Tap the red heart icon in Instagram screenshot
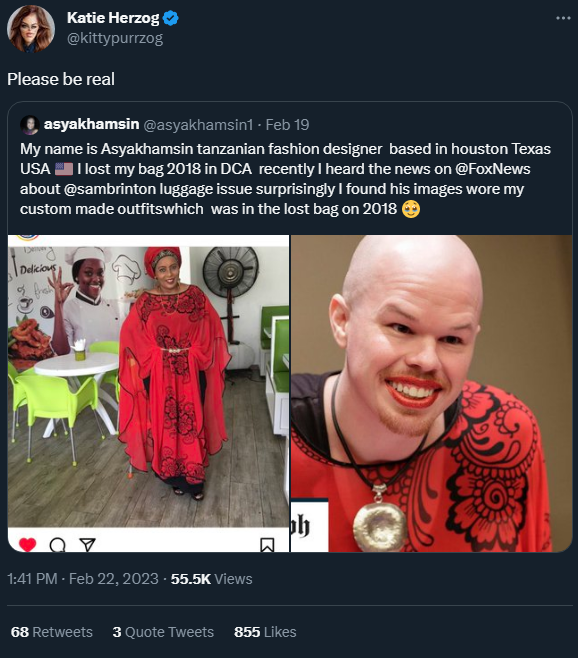 [27, 545]
